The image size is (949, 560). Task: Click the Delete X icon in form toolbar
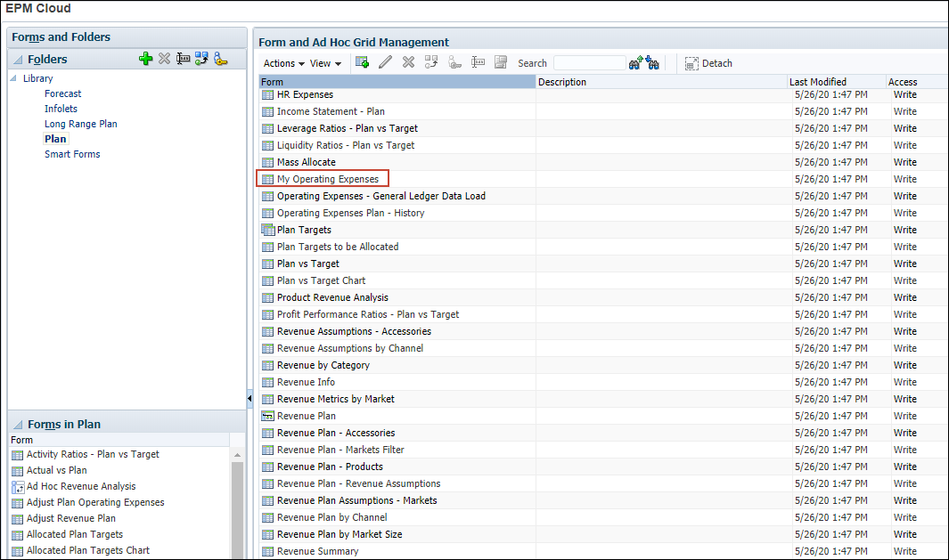(x=408, y=62)
